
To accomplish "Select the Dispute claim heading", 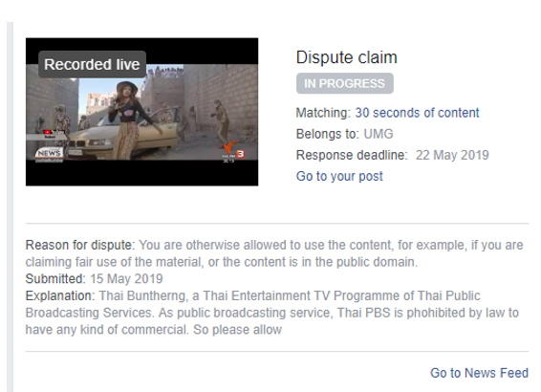I will (347, 57).
